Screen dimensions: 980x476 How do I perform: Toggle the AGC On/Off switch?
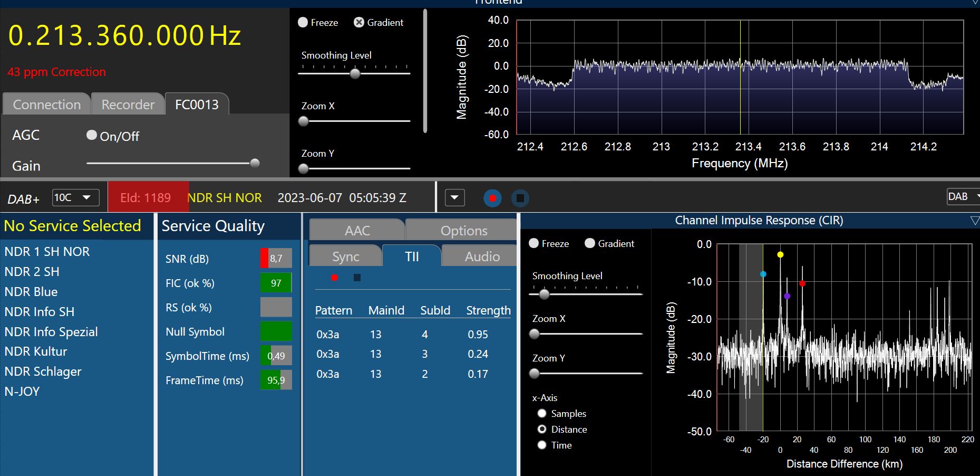tap(92, 136)
